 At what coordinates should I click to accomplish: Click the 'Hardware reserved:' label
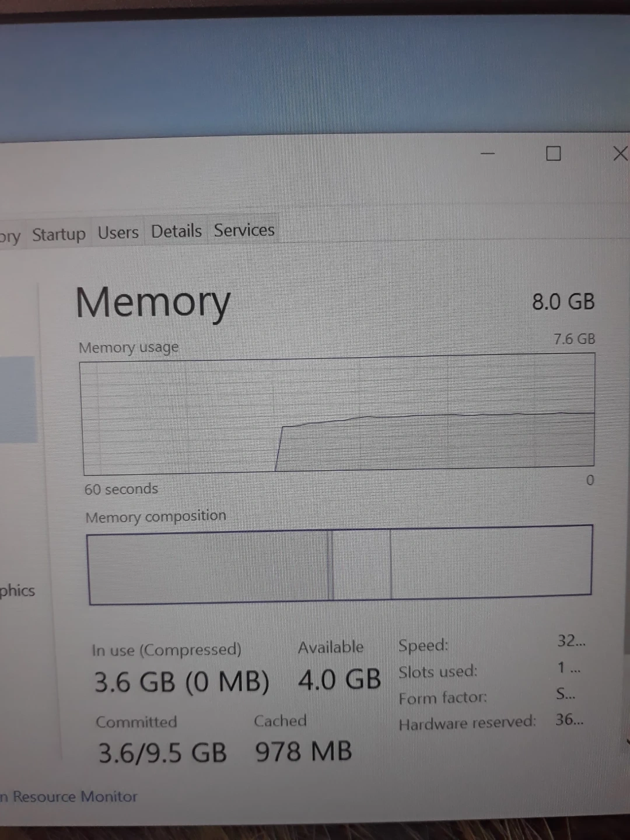click(x=467, y=723)
